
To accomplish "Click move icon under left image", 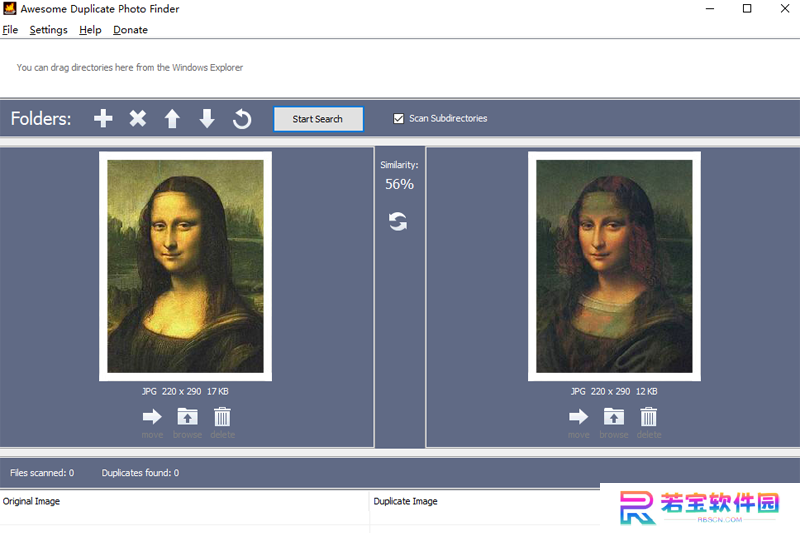I will (x=152, y=417).
